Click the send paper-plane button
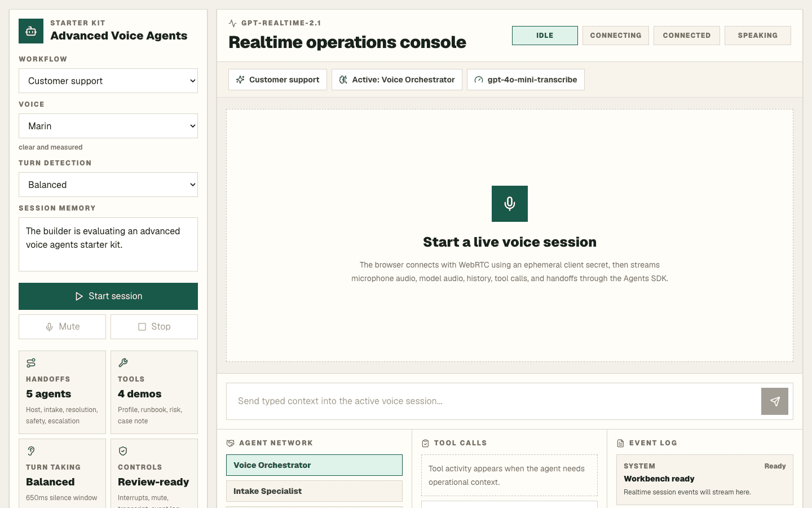Viewport: 812px width, 508px height. pos(775,401)
